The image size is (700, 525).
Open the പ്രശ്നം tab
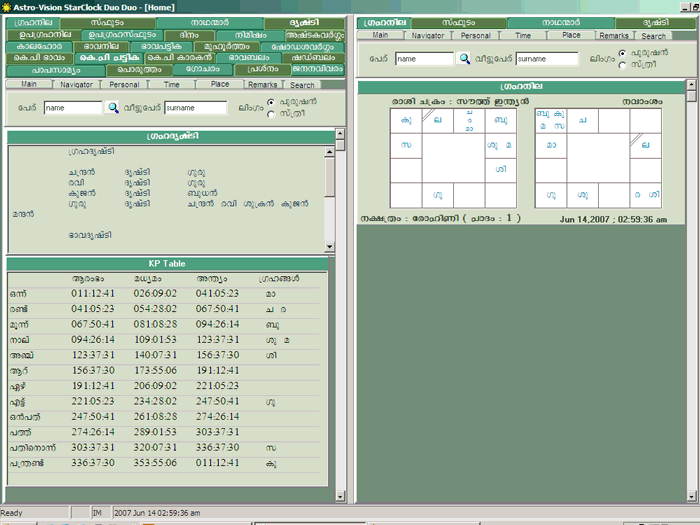pyautogui.click(x=262, y=69)
